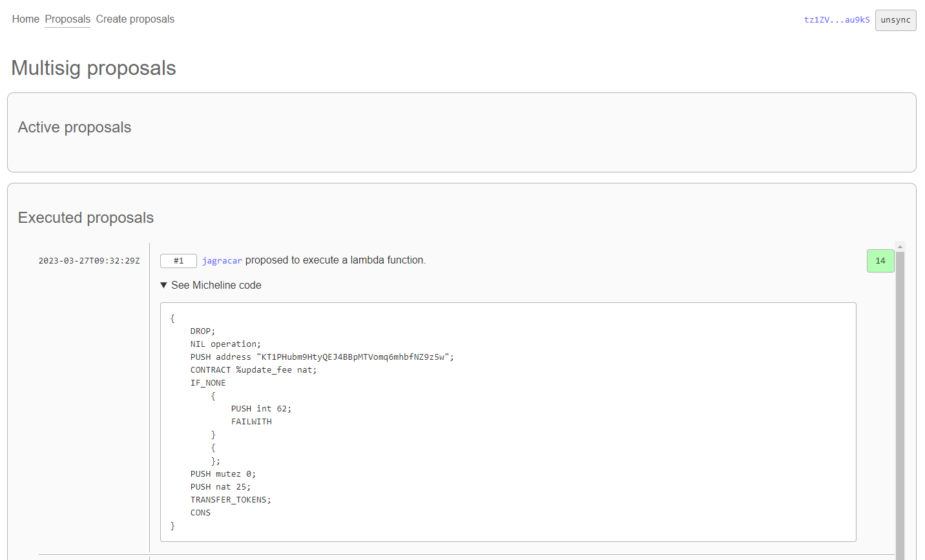Open the jagracar user link

222,261
